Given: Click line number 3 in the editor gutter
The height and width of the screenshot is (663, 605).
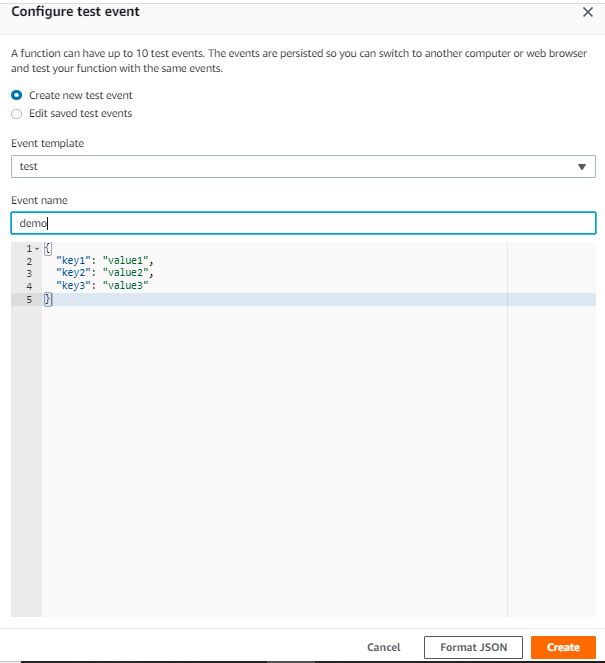Looking at the screenshot, I should tap(29, 274).
